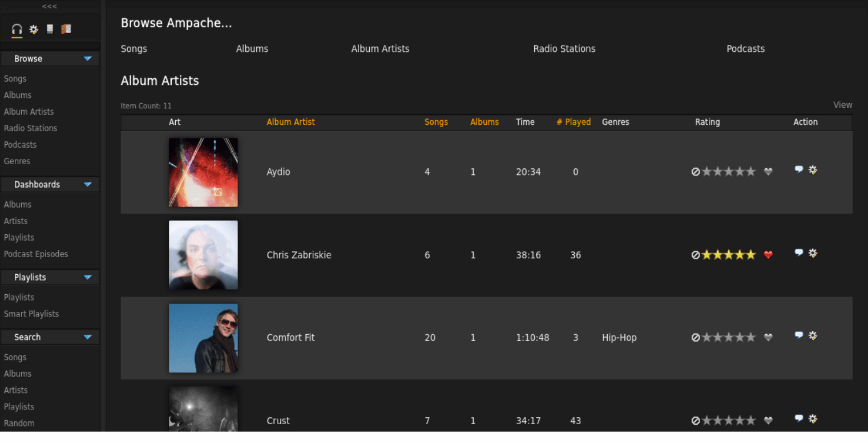Image resolution: width=868 pixels, height=443 pixels.
Task: Post a comment on Aydio via speech bubble
Action: click(799, 170)
